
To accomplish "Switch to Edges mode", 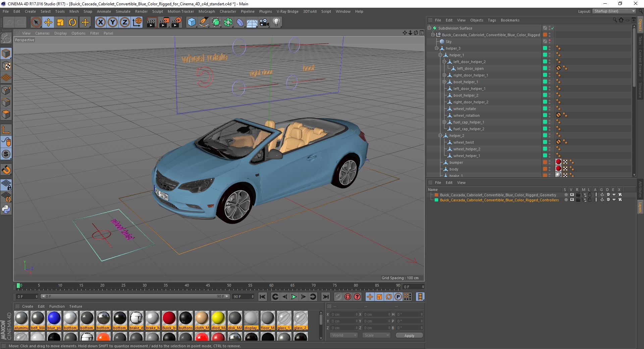I will click(6, 102).
